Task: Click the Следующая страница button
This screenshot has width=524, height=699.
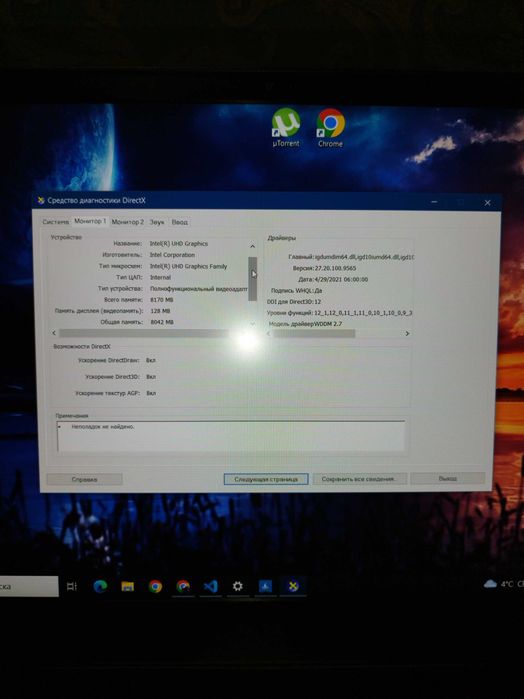Action: [266, 479]
